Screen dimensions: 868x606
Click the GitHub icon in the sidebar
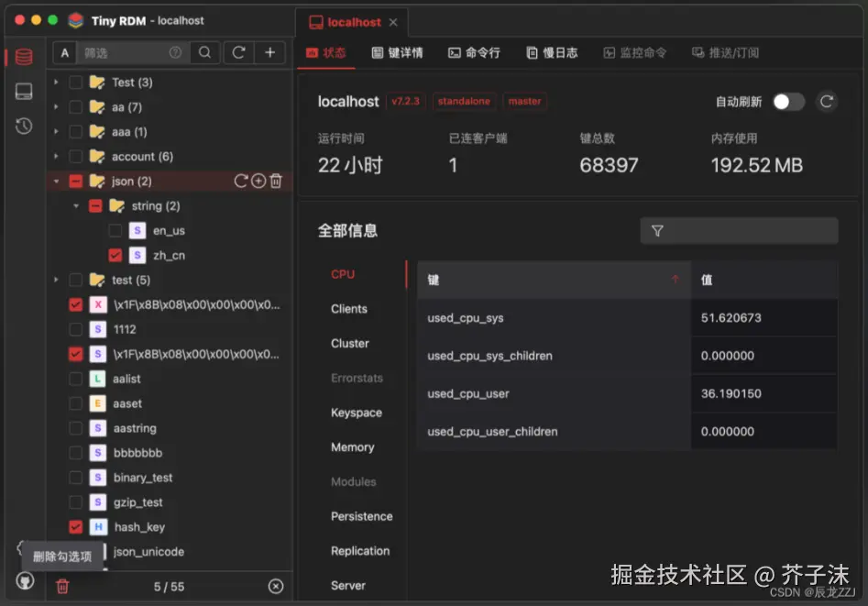(24, 580)
